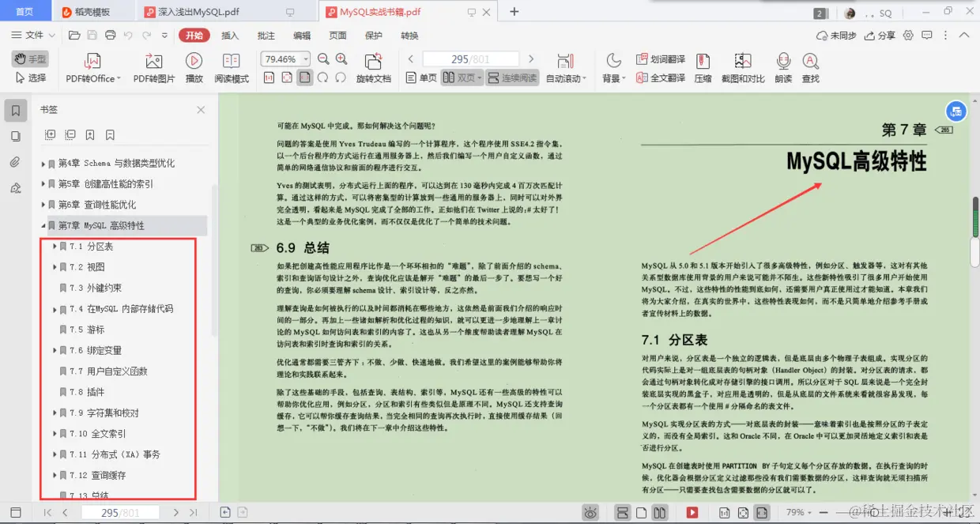Toggle 划词翻译 word translation

(x=661, y=59)
